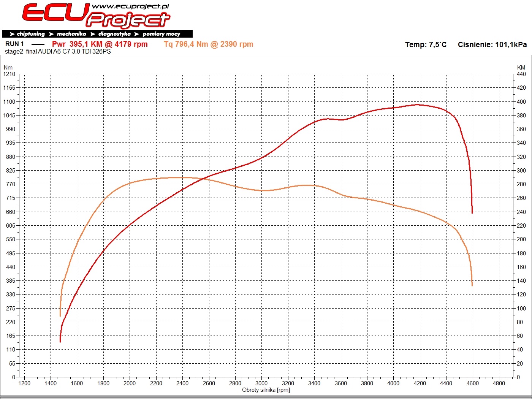The height and width of the screenshot is (399, 532).
Task: Click the ECU Project logo
Action: (x=96, y=16)
